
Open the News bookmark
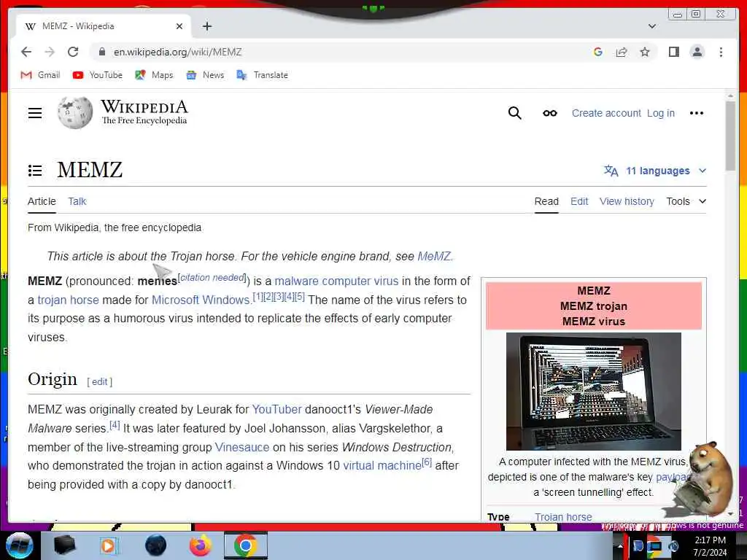(205, 75)
